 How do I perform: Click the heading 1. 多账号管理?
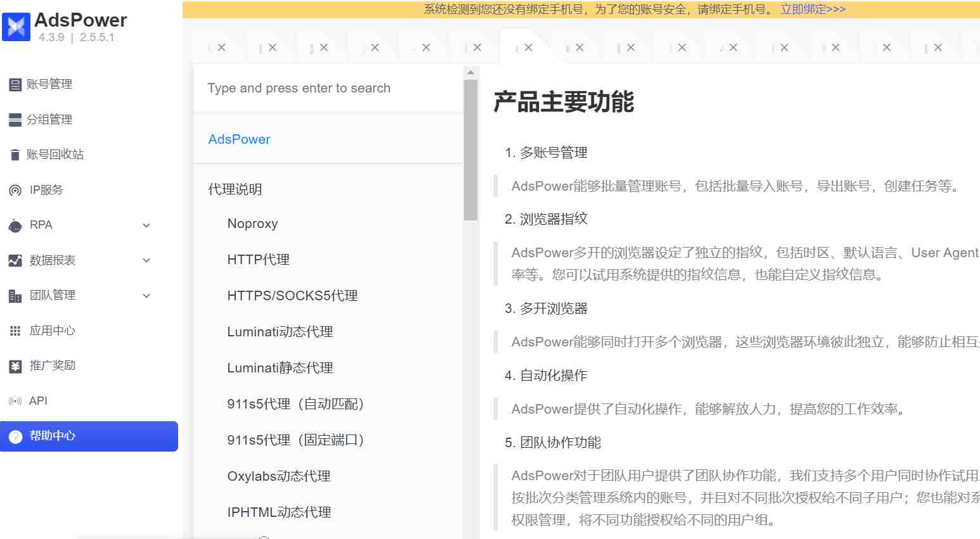point(546,153)
